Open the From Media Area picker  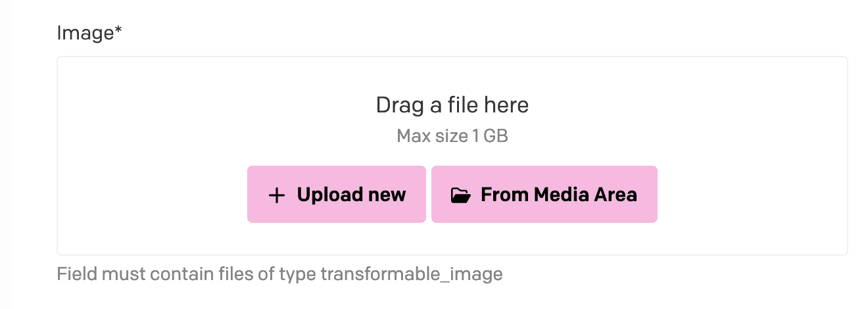544,195
